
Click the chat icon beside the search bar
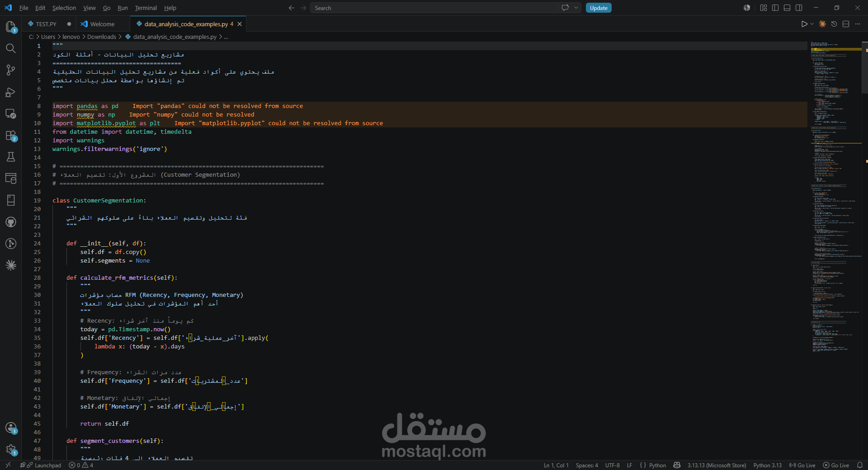click(x=565, y=8)
